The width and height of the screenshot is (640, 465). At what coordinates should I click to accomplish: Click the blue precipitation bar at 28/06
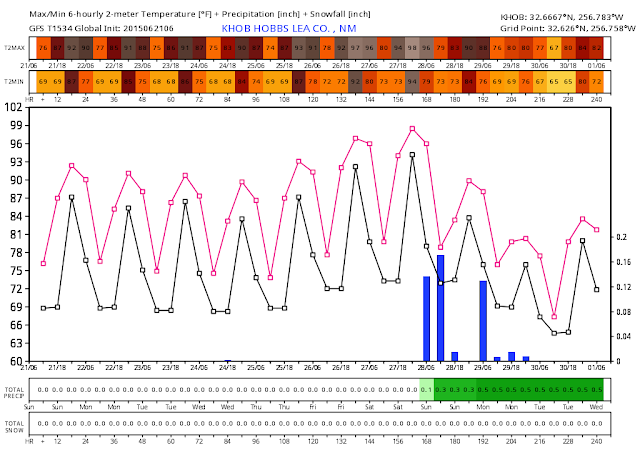[427, 319]
